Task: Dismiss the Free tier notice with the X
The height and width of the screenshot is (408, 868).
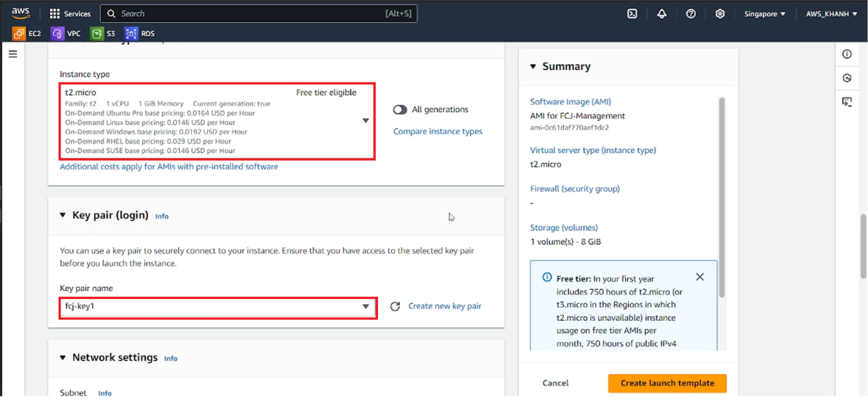Action: click(700, 277)
